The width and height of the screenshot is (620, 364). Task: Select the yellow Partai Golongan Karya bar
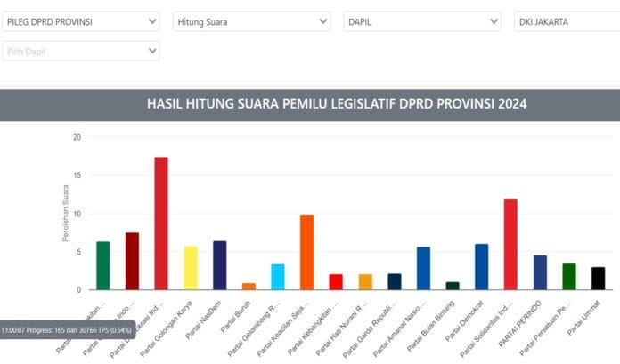click(191, 268)
